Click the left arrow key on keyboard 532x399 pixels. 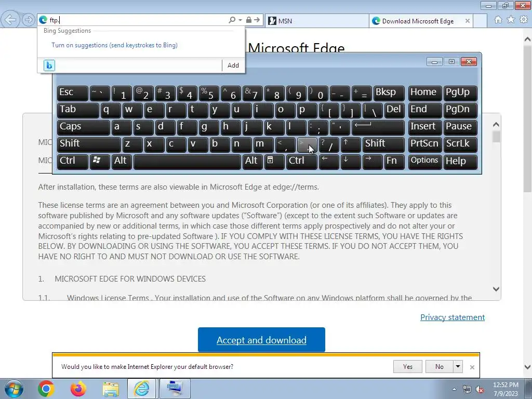(x=329, y=162)
